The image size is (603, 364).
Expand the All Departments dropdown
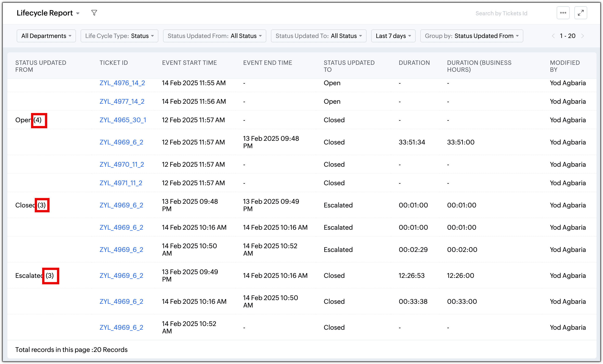pos(46,36)
